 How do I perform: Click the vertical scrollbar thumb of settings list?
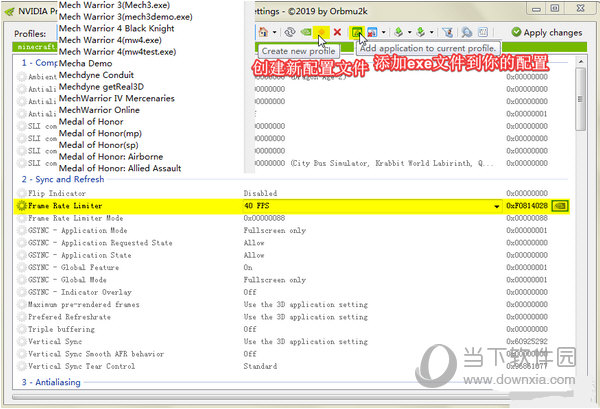[x=580, y=99]
